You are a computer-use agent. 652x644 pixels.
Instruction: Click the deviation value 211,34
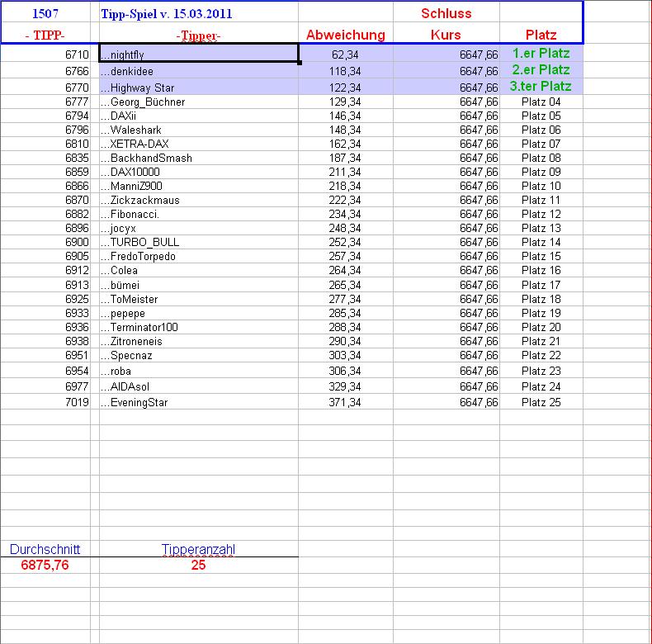[346, 173]
